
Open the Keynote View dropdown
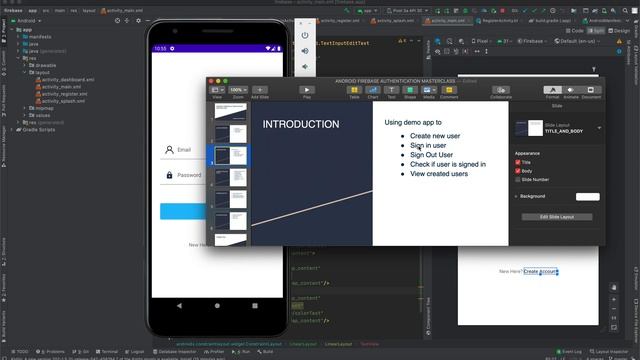(217, 90)
